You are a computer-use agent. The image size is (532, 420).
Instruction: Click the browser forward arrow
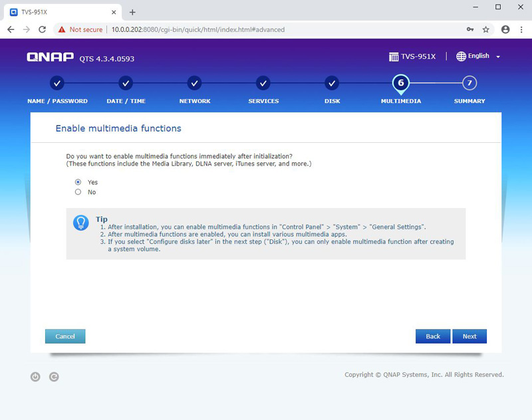click(x=27, y=29)
